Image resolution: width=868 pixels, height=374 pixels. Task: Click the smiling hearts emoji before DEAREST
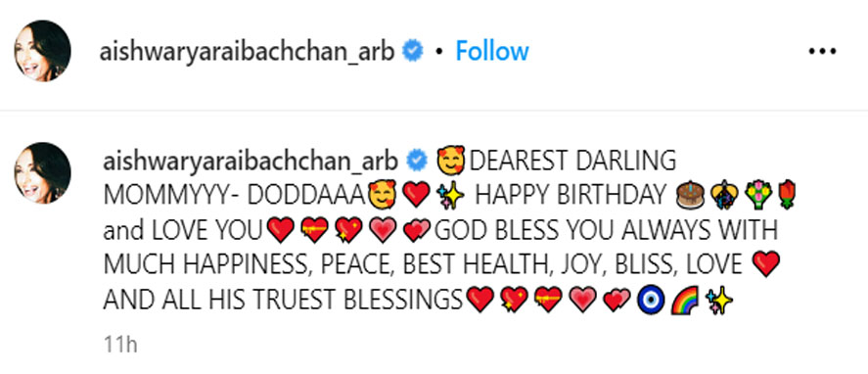coord(451,161)
